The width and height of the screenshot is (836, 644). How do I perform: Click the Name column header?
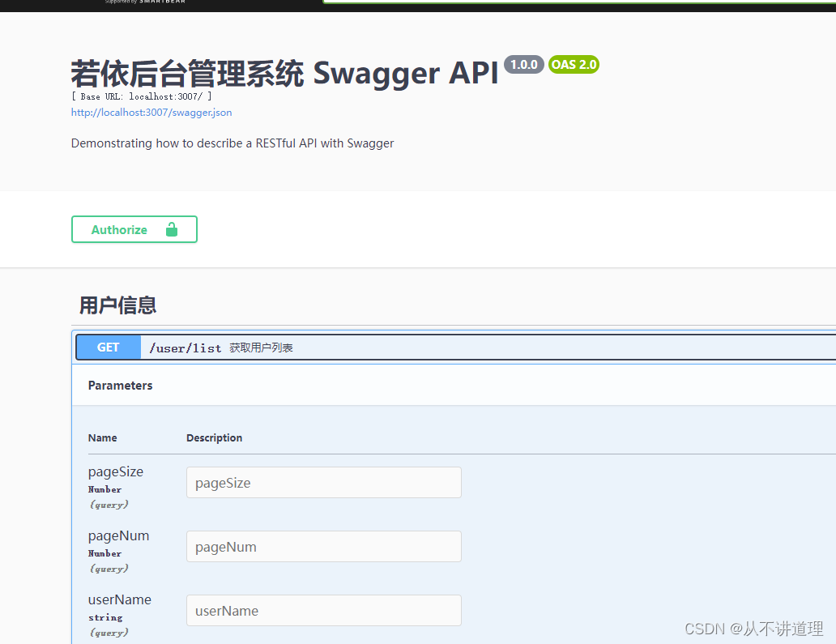[x=102, y=437]
